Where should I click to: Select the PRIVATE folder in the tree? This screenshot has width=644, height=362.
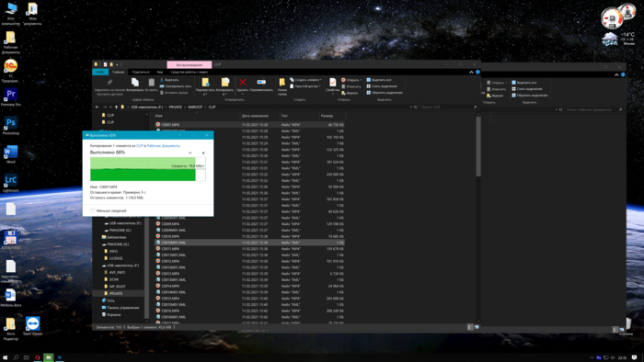pyautogui.click(x=116, y=293)
